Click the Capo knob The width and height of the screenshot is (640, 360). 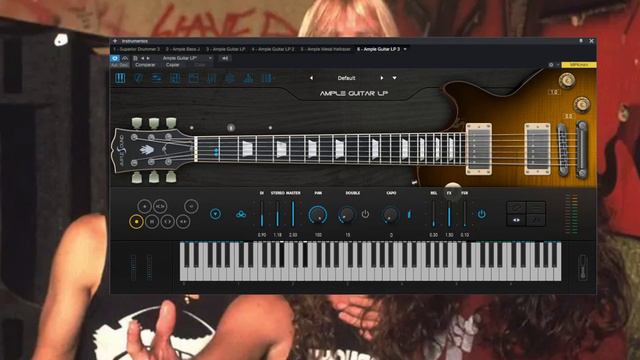(x=391, y=214)
